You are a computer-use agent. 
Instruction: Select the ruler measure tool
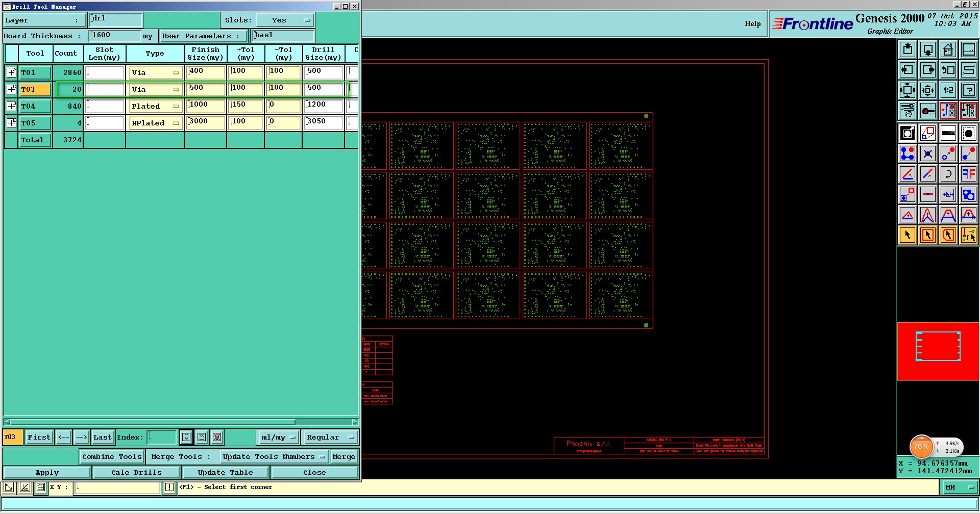coord(948,133)
